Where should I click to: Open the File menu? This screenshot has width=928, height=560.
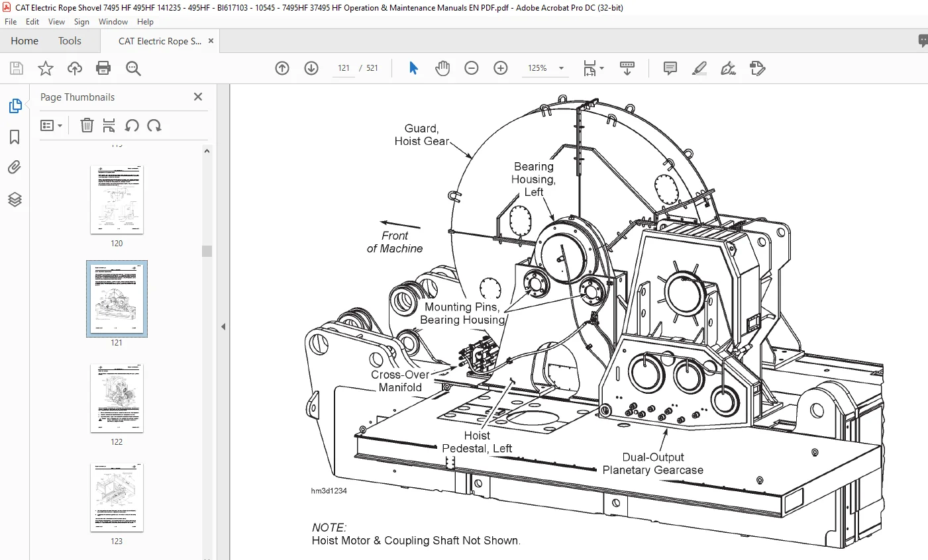tap(11, 22)
